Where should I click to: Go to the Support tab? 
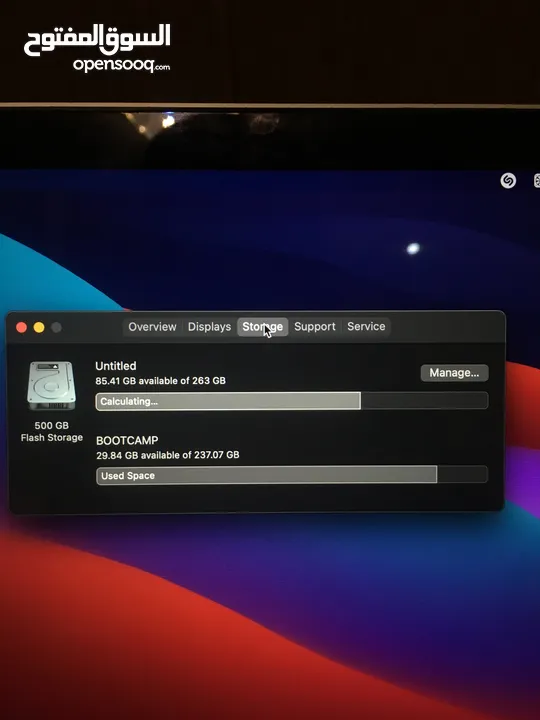click(315, 327)
